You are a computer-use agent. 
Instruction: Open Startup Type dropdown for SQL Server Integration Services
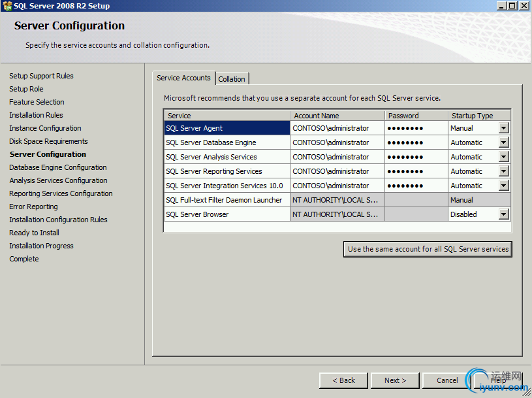[x=503, y=186]
